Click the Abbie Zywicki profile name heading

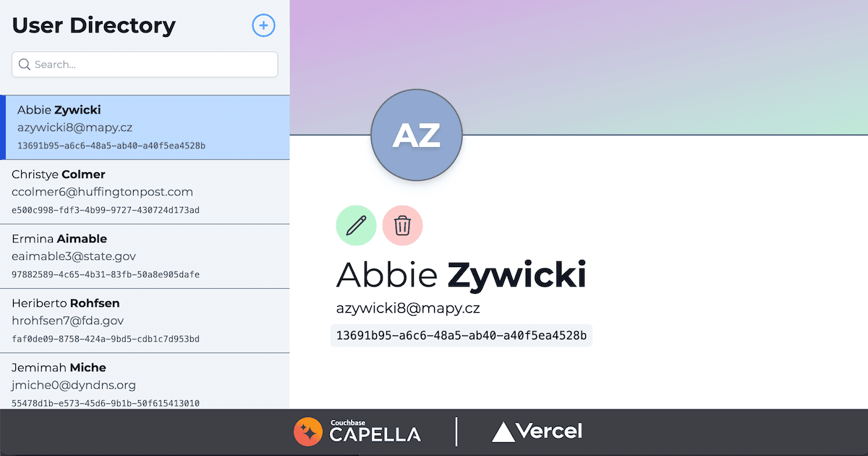(x=461, y=275)
